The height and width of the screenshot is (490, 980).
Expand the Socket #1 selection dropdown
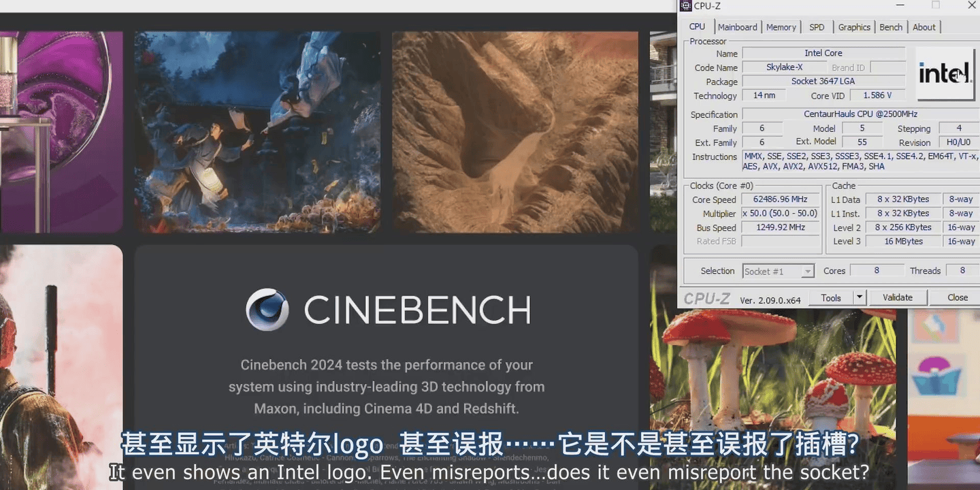[807, 272]
